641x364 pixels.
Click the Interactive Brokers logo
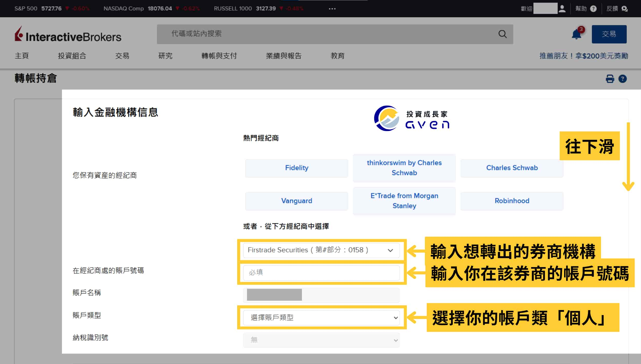point(68,34)
